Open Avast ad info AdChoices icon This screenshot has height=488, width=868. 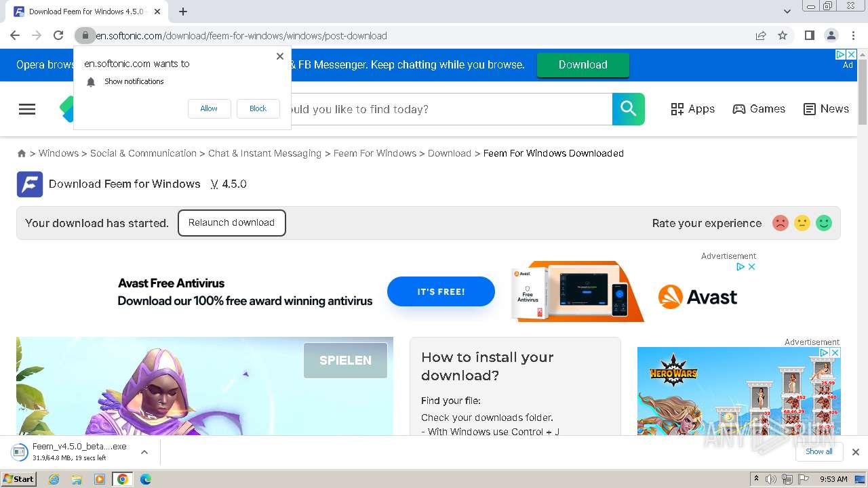[741, 267]
